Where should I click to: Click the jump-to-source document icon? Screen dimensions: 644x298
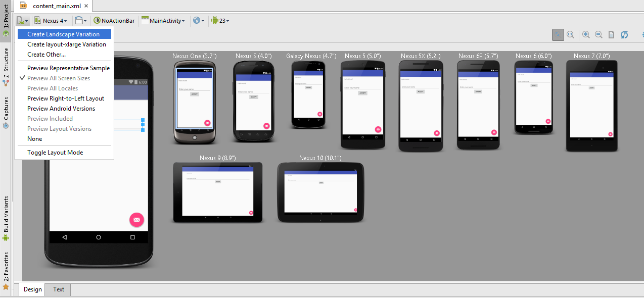611,34
